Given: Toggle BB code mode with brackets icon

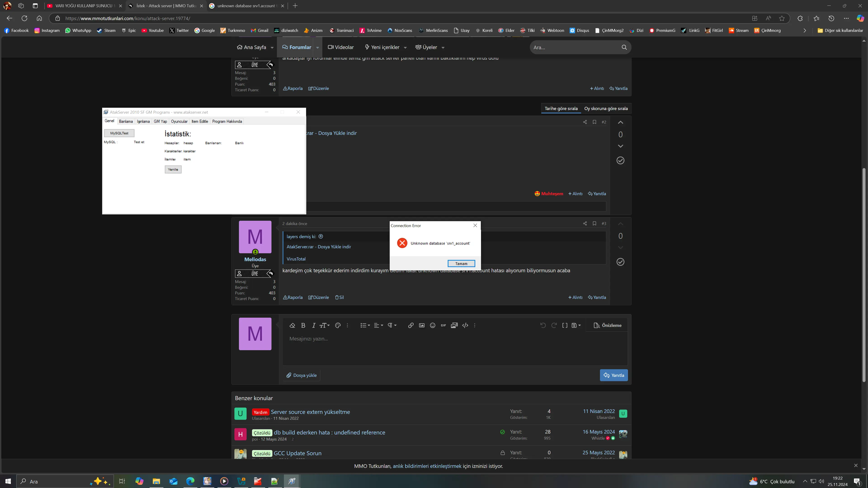Looking at the screenshot, I should (x=565, y=325).
